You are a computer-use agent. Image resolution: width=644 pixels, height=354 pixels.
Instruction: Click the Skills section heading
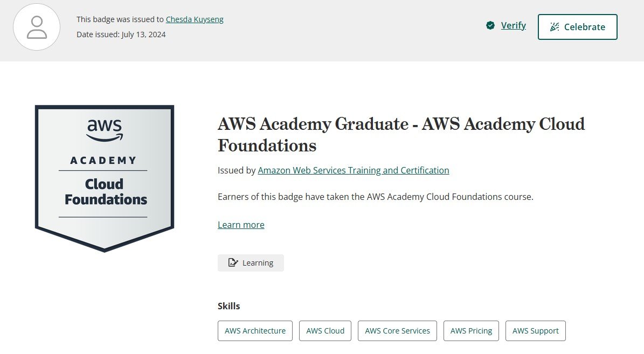pos(229,306)
